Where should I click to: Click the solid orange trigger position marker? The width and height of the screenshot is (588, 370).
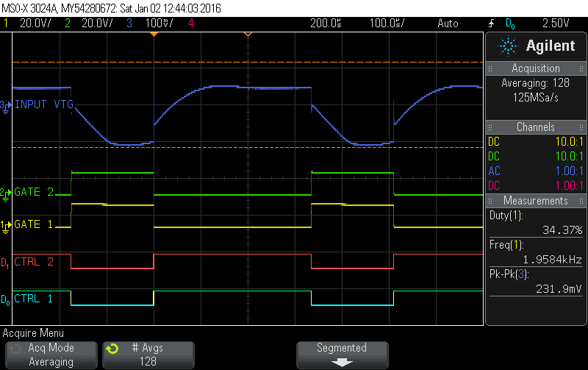pyautogui.click(x=154, y=34)
